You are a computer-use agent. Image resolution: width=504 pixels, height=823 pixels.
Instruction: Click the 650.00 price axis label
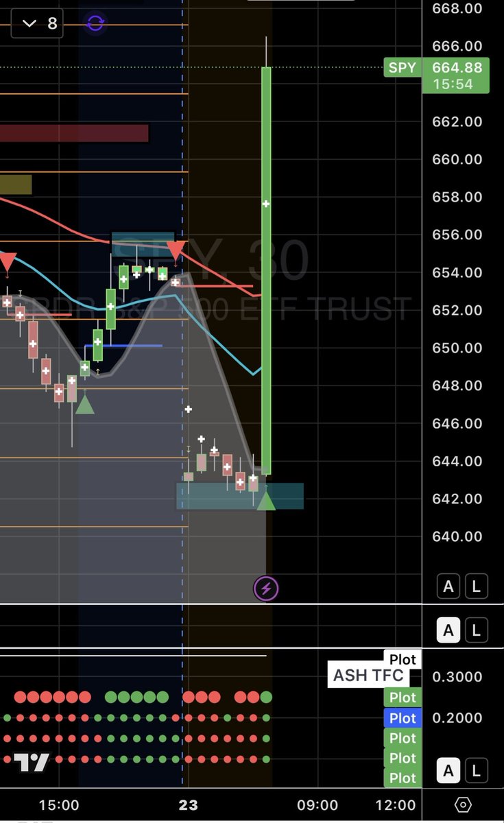click(457, 348)
